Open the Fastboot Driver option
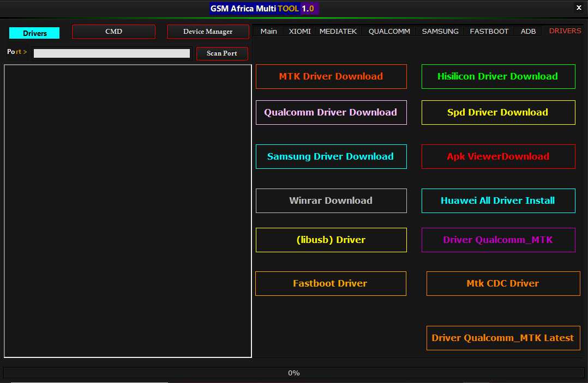 pos(331,283)
